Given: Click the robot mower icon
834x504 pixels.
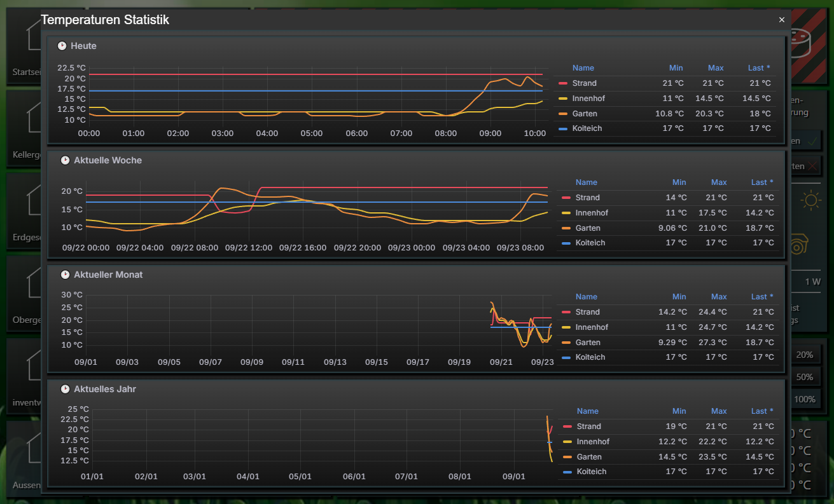Looking at the screenshot, I should pos(799,243).
